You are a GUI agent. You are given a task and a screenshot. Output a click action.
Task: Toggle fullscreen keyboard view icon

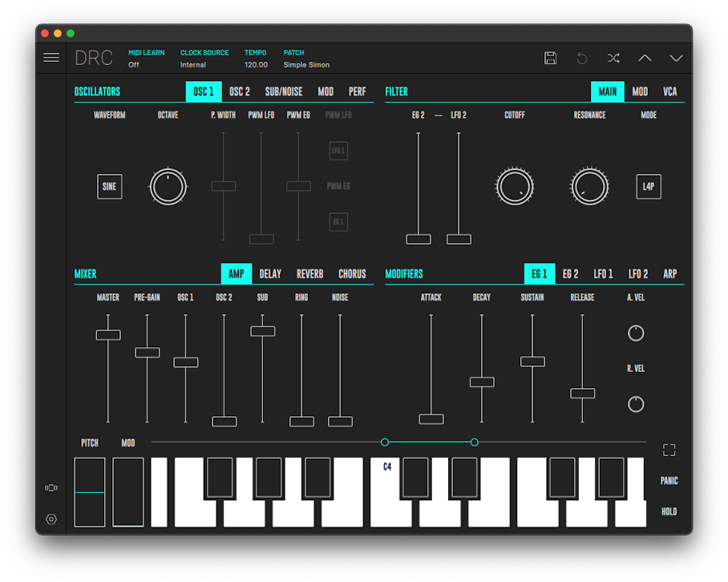pos(669,450)
